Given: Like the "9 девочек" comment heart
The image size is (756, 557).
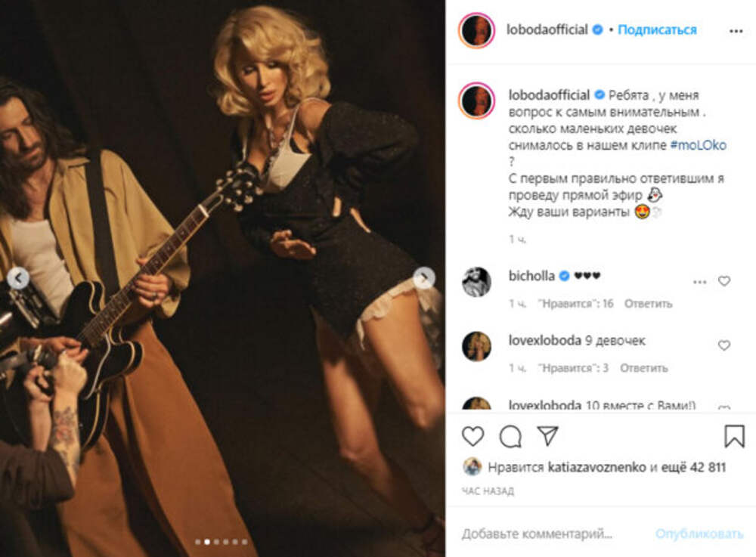Looking at the screenshot, I should point(724,345).
